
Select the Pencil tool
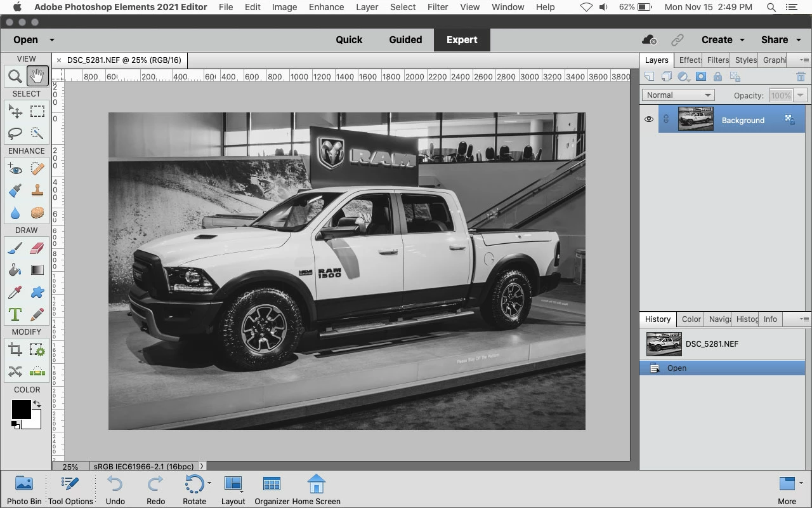37,314
